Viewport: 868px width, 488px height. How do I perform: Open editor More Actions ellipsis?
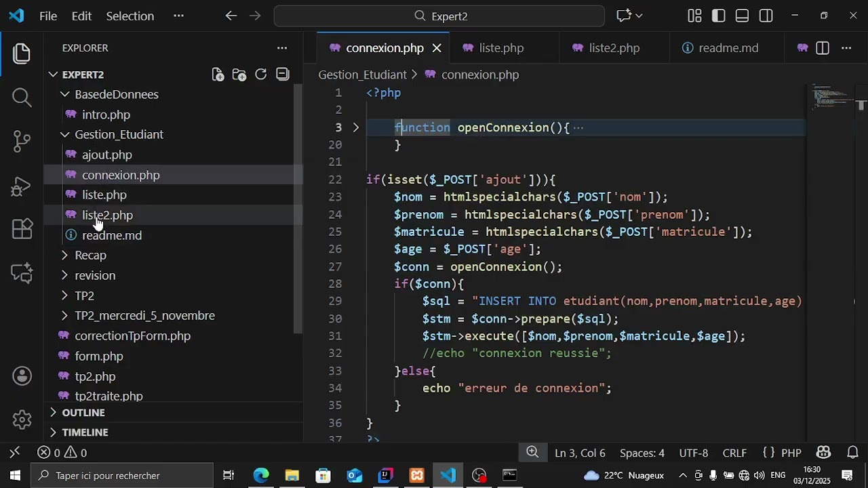(846, 48)
